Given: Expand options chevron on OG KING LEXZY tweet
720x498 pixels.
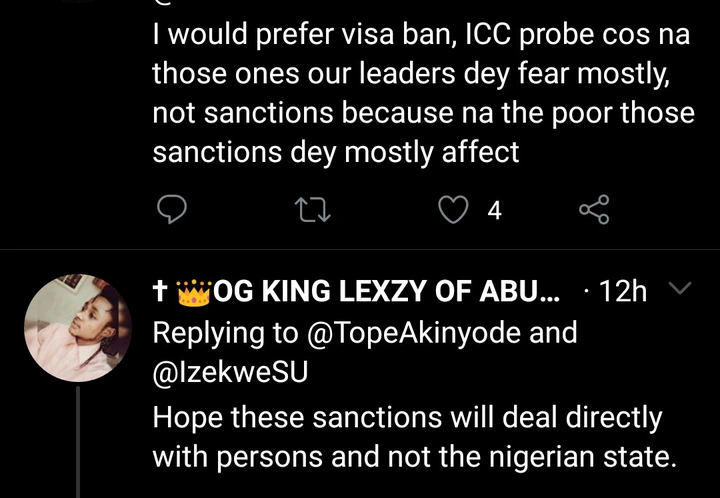Looking at the screenshot, I should coord(678,289).
